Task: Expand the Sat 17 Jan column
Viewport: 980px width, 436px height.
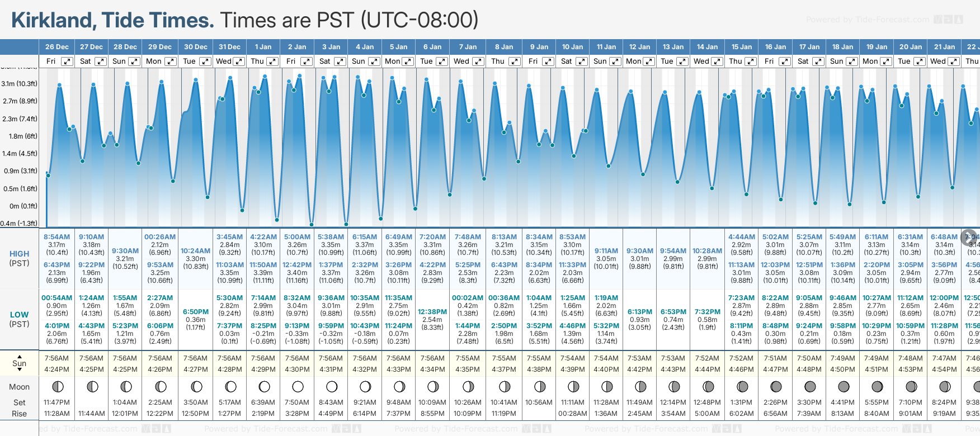Action: (818, 61)
